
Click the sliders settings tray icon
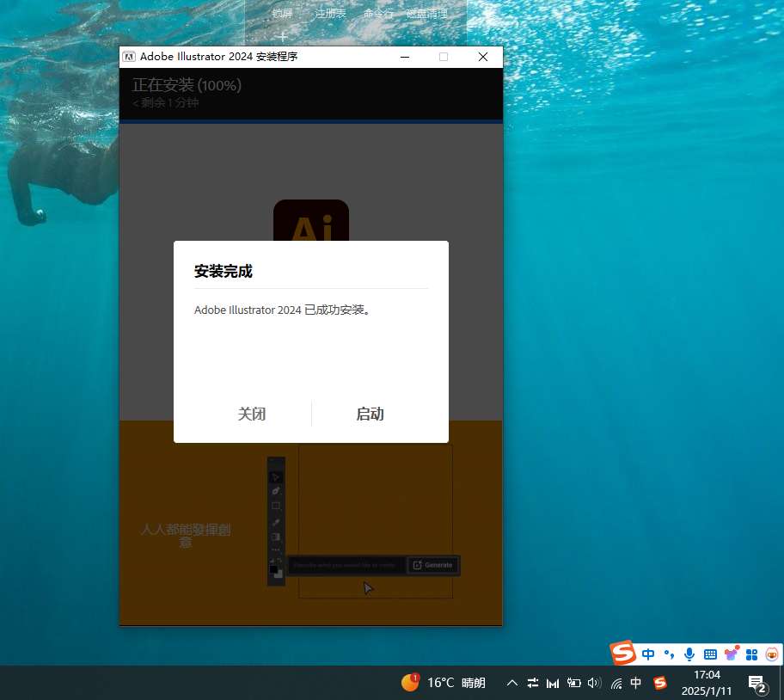click(532, 683)
